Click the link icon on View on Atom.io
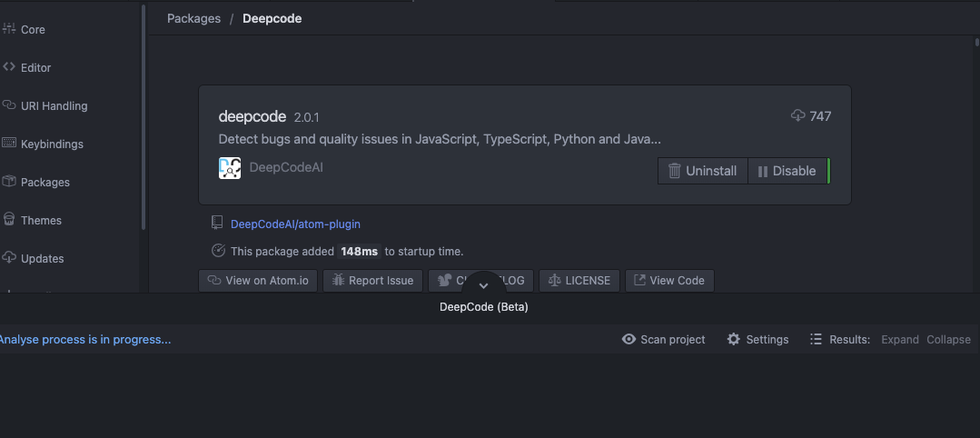Viewport: 980px width, 438px height. point(214,280)
